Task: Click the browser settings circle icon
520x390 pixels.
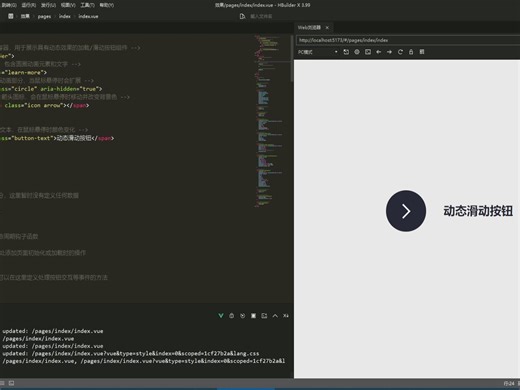Action: pos(357,52)
